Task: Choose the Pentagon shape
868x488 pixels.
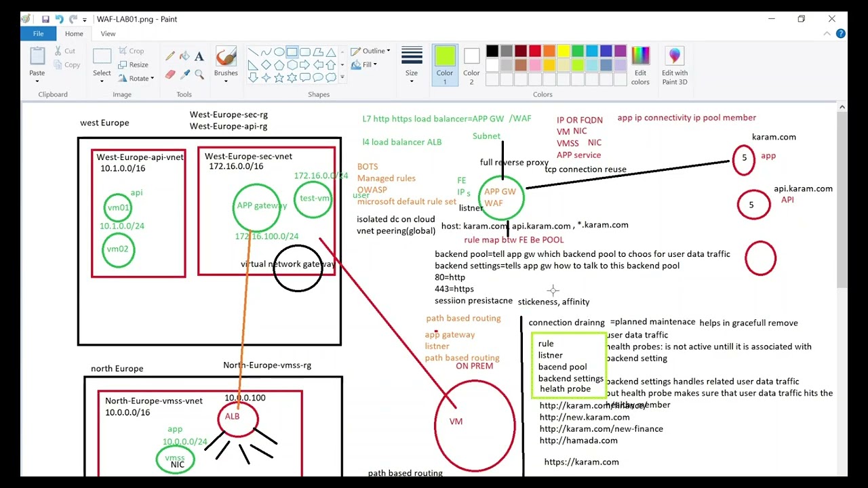Action: click(x=279, y=65)
